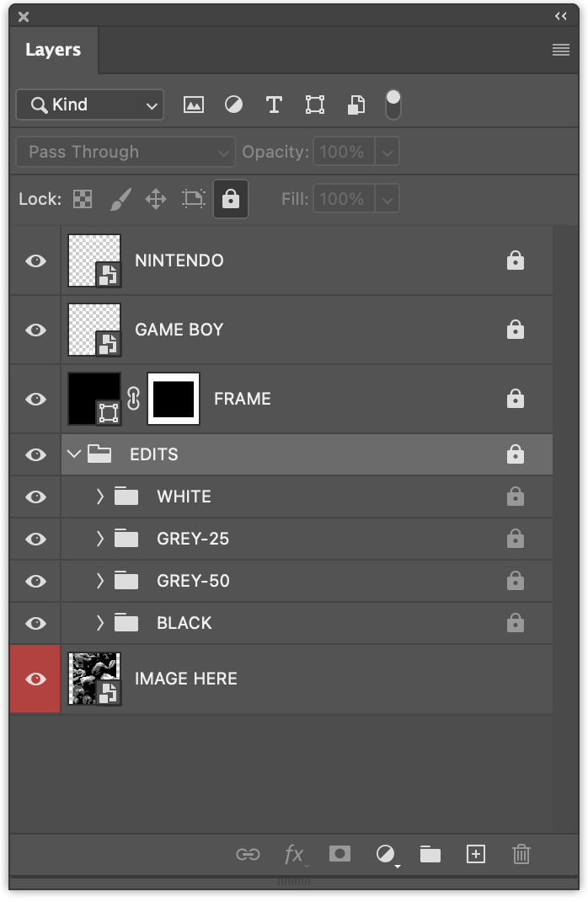Filter for shape layers icon

coord(314,105)
